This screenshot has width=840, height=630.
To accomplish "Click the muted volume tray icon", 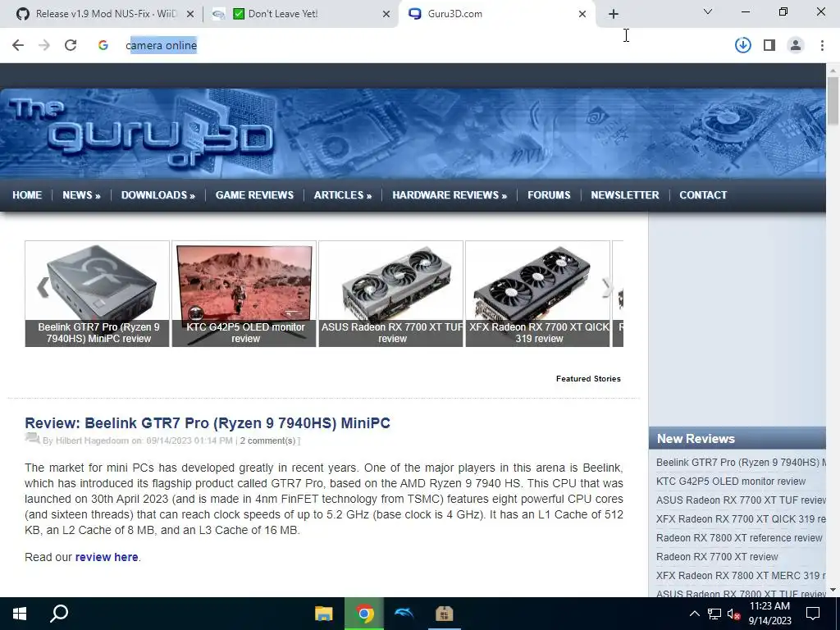I will pos(733,614).
